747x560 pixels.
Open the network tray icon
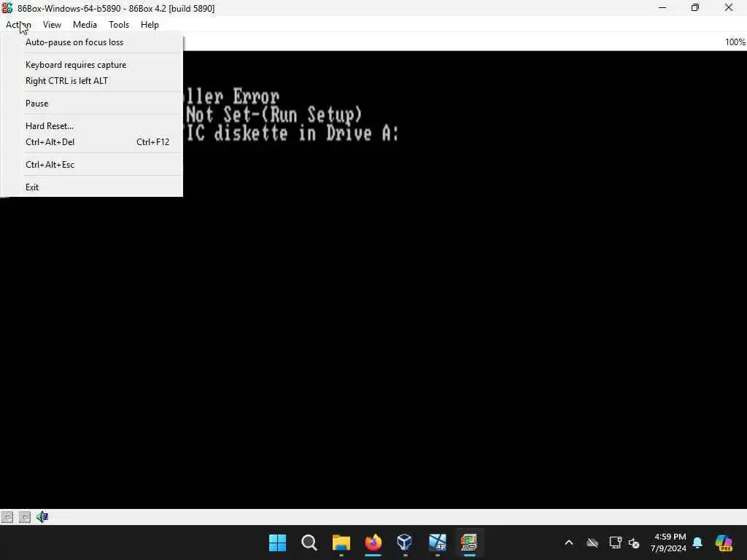click(x=615, y=542)
